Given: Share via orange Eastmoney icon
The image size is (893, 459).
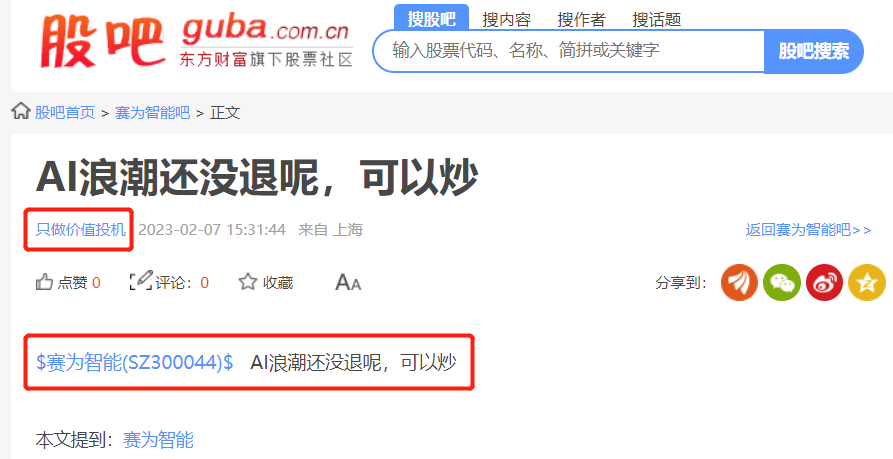Looking at the screenshot, I should click(x=739, y=282).
